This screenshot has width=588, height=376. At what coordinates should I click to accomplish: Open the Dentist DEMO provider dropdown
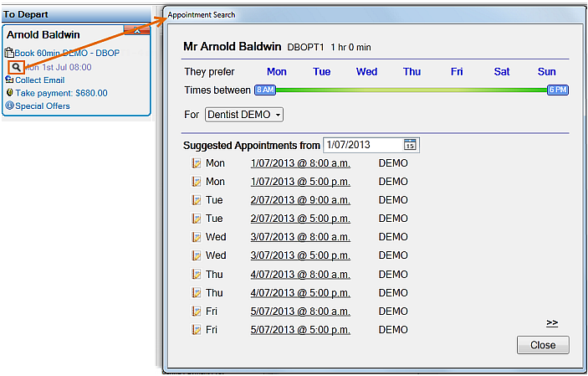[244, 115]
